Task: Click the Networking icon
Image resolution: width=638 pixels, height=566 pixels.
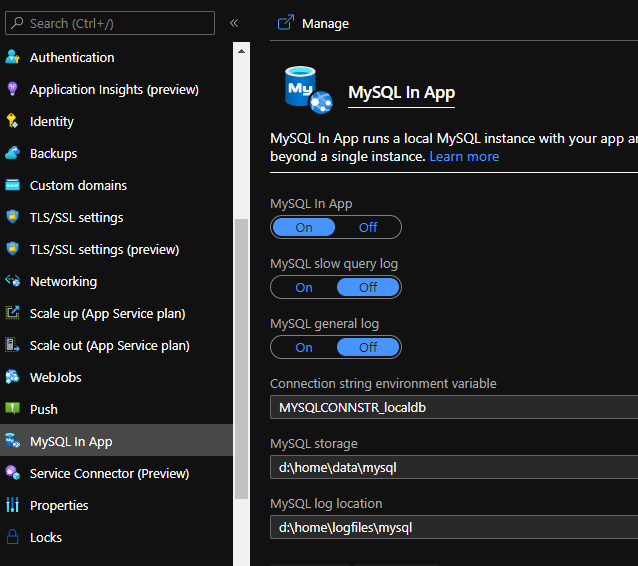Action: coord(13,281)
